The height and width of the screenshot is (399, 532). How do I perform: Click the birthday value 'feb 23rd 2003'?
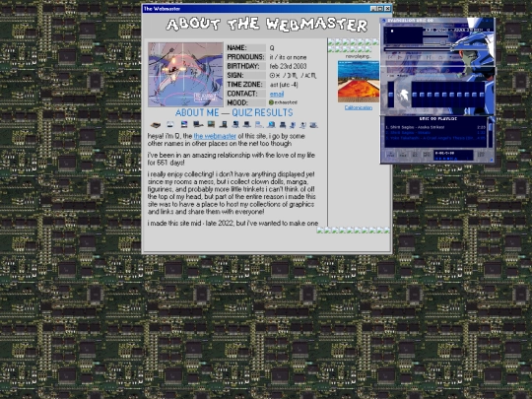coord(288,66)
